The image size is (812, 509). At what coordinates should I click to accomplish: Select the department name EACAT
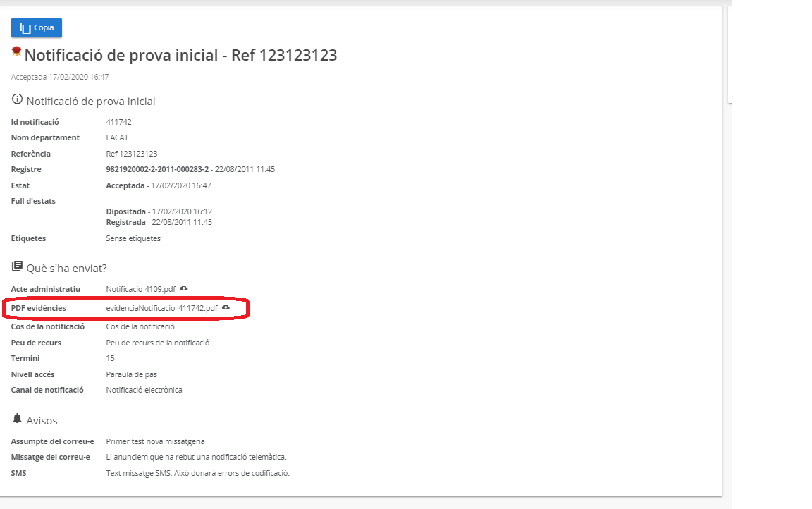point(117,137)
